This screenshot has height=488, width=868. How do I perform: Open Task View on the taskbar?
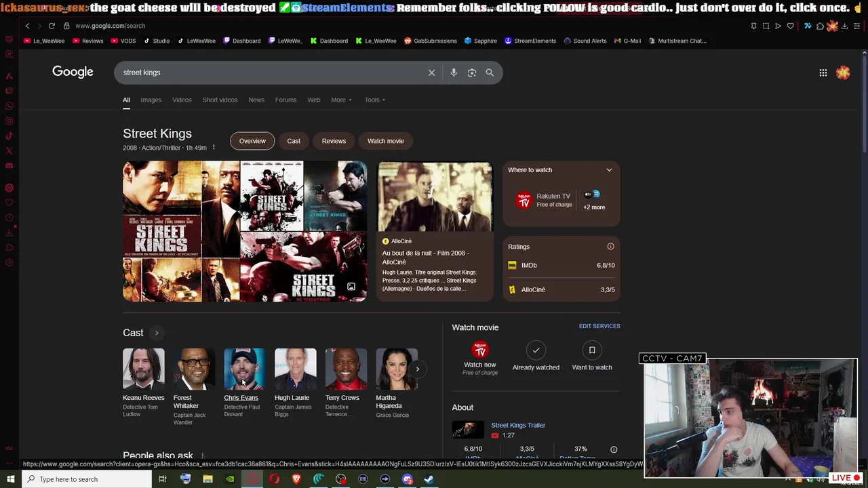pyautogui.click(x=163, y=479)
